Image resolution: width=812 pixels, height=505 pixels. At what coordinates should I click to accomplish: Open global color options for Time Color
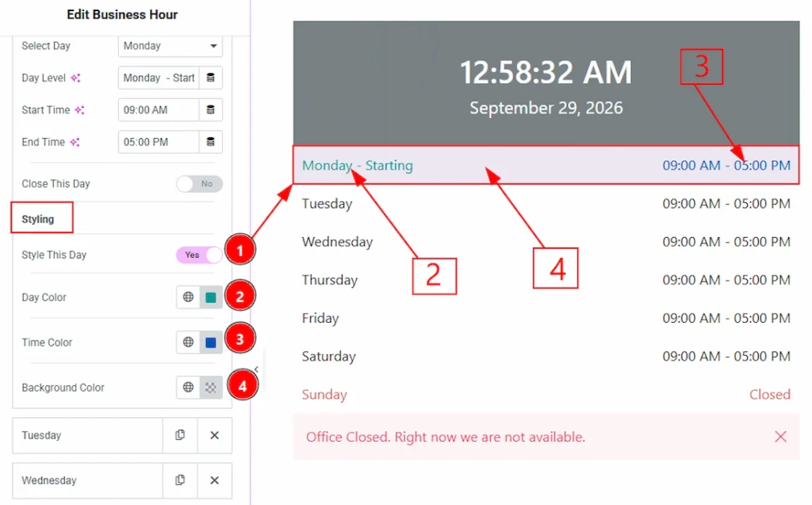point(188,342)
